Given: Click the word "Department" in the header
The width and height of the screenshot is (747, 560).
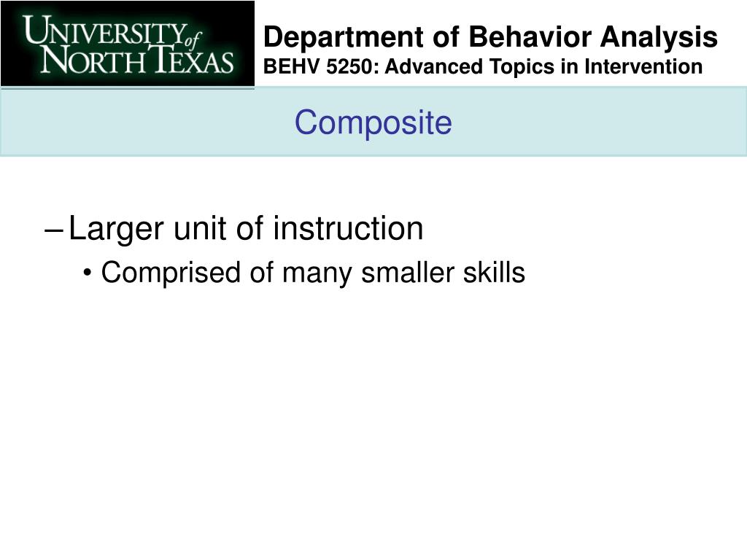Looking at the screenshot, I should click(x=344, y=38).
